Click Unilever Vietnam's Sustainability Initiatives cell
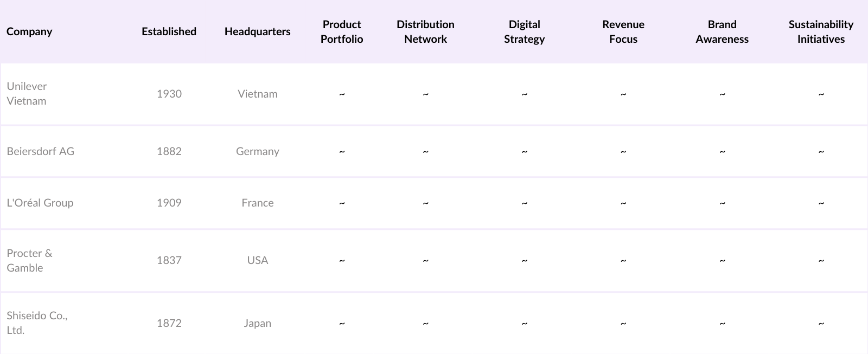868x354 pixels. [x=821, y=94]
